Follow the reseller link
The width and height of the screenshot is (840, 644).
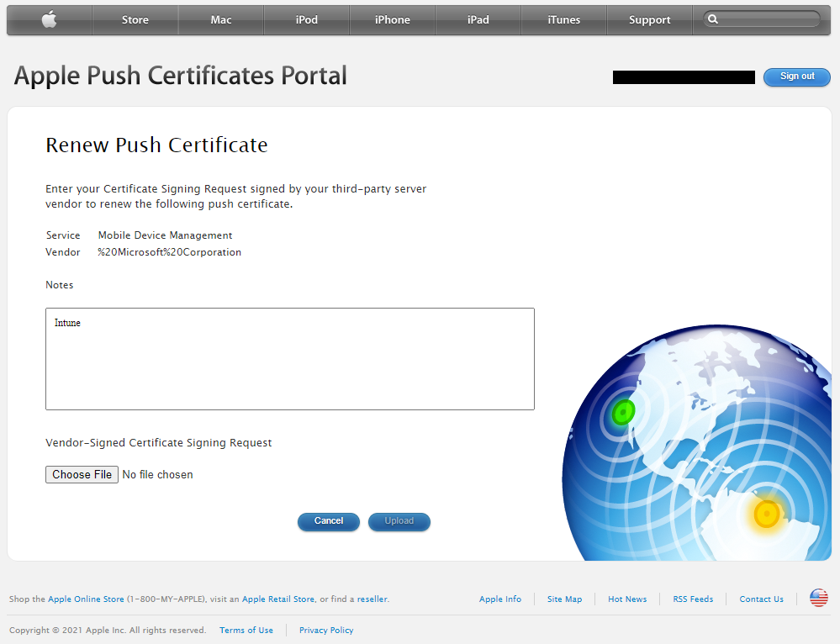coord(372,599)
